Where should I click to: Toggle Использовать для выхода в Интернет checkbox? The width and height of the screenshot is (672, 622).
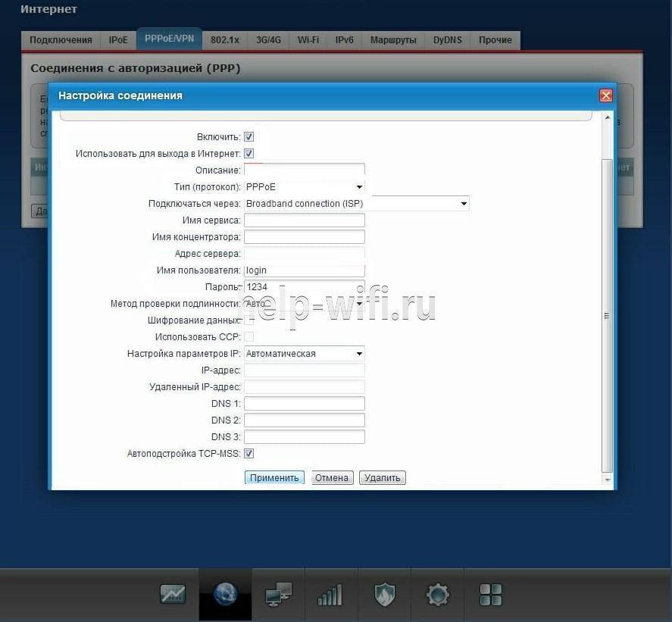click(248, 154)
